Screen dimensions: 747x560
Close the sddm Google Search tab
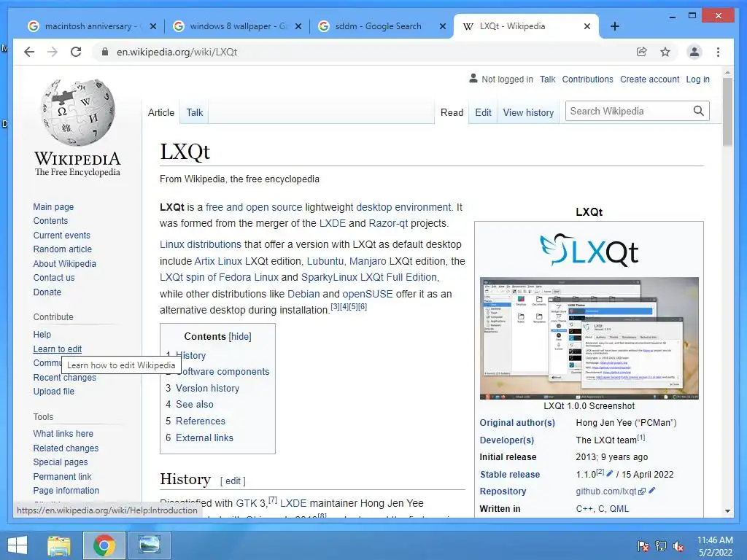[x=443, y=26]
